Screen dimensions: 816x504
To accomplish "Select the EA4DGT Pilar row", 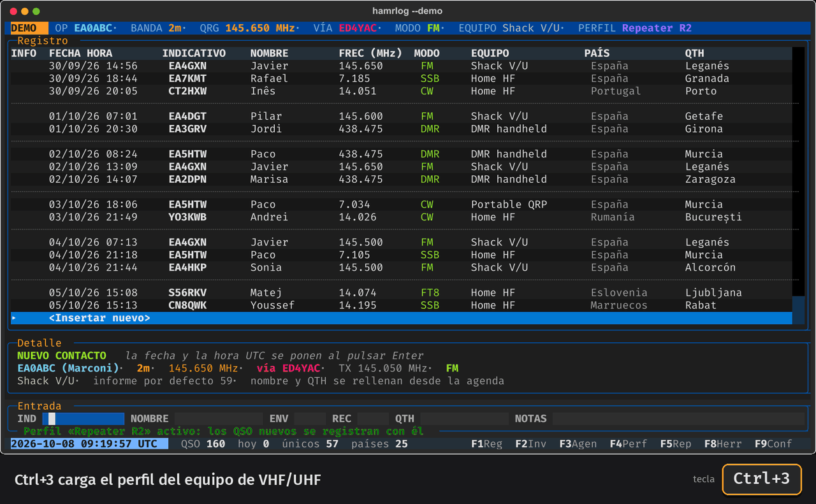I will pyautogui.click(x=402, y=116).
